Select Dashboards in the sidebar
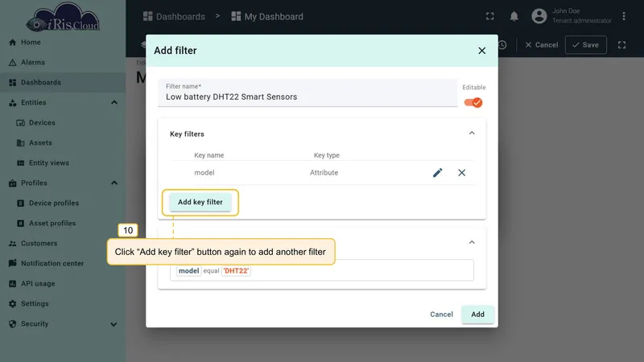This screenshot has width=644, height=362. pos(63,83)
